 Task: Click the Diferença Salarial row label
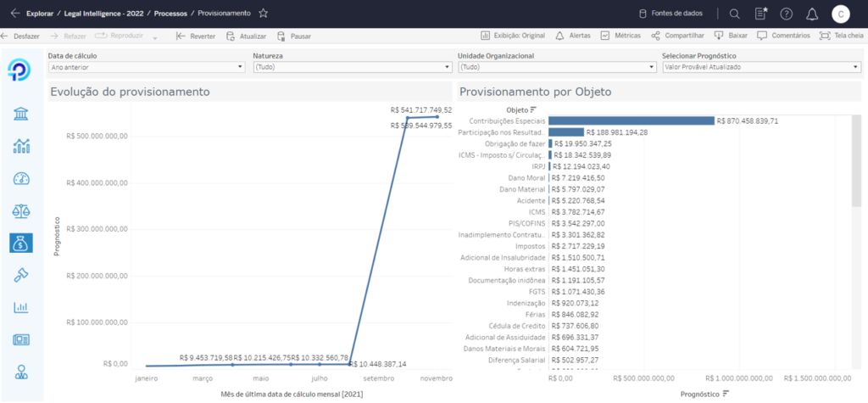tap(516, 360)
